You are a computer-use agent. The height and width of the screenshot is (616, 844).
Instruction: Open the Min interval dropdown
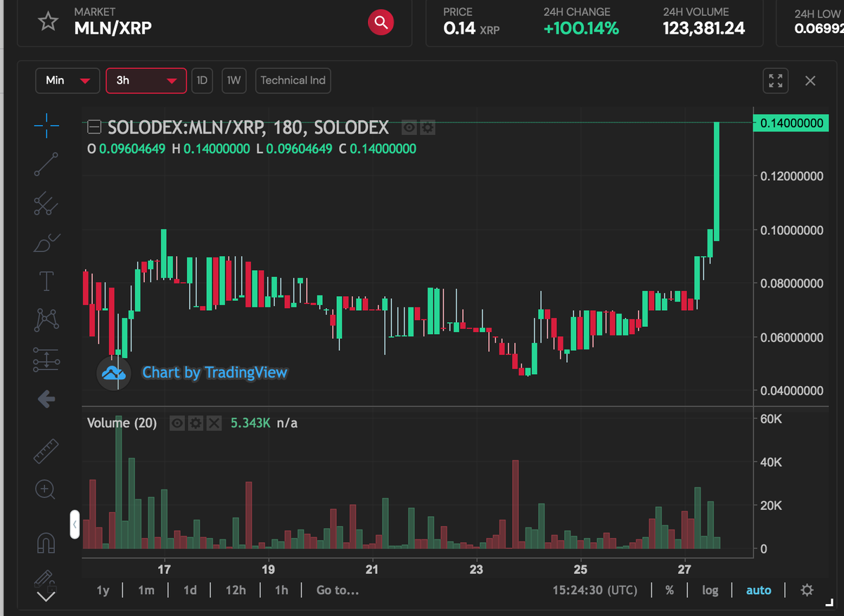pyautogui.click(x=68, y=80)
